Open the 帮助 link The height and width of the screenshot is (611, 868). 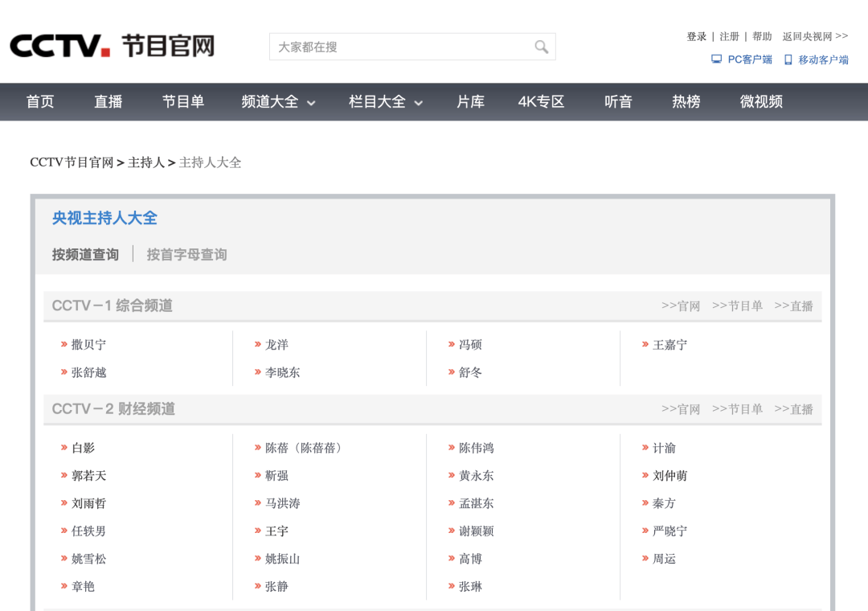coord(762,36)
